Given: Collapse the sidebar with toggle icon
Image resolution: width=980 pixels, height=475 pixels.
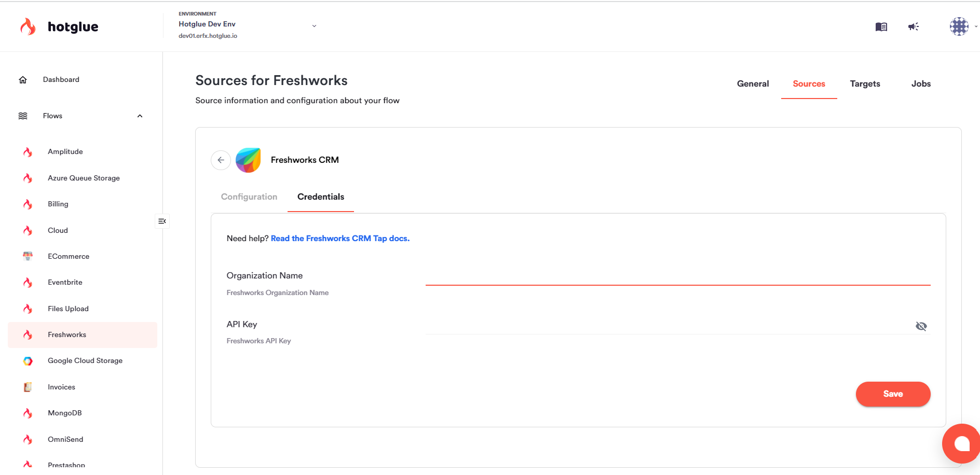Looking at the screenshot, I should pyautogui.click(x=162, y=221).
